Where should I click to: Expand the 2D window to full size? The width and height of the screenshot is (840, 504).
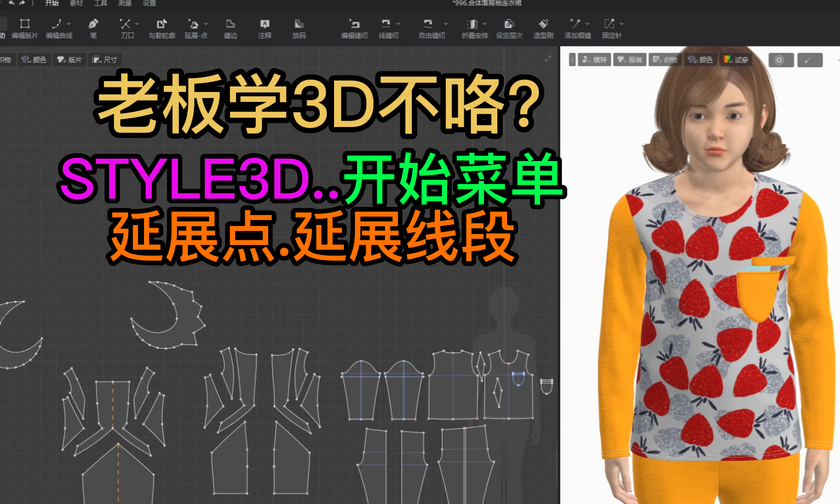[548, 59]
